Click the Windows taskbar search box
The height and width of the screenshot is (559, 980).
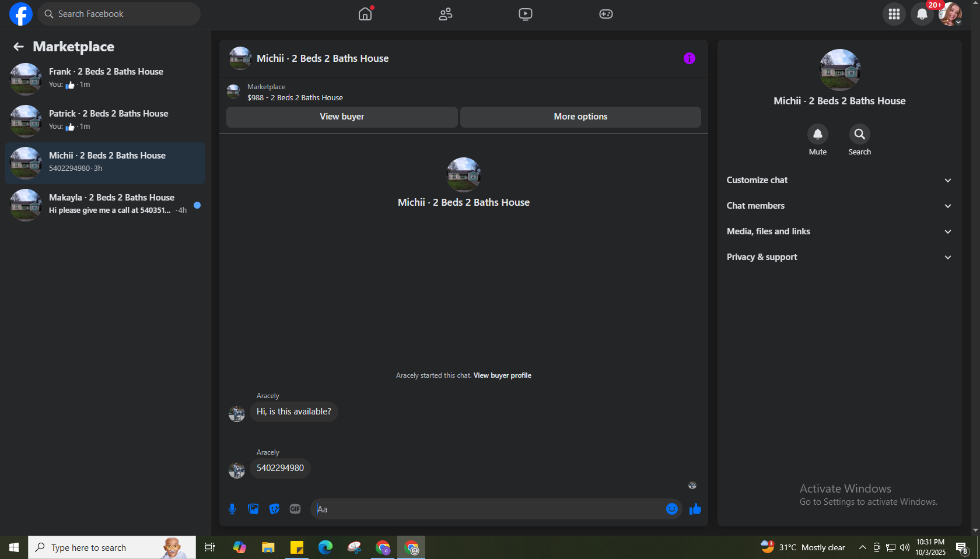pos(112,547)
